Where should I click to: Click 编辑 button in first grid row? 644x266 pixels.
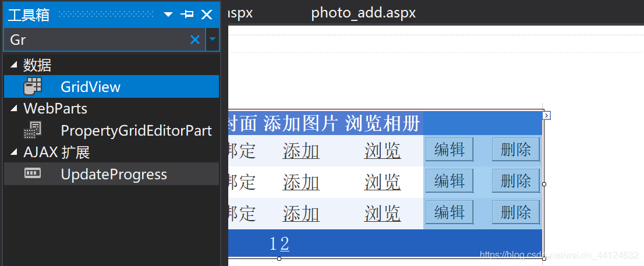(x=450, y=150)
